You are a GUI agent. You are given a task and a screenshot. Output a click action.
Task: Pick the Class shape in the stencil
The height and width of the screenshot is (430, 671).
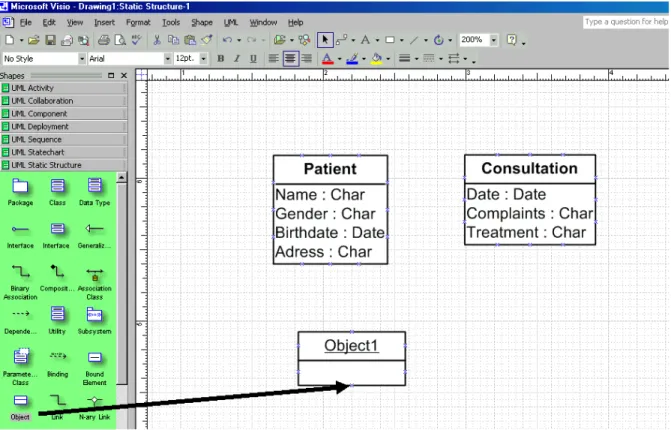(x=57, y=192)
